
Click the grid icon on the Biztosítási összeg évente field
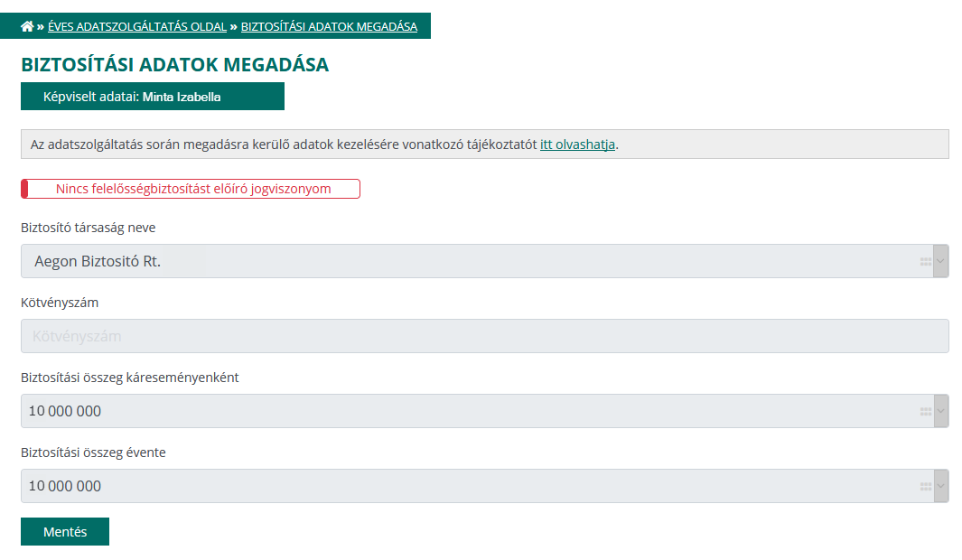(926, 486)
